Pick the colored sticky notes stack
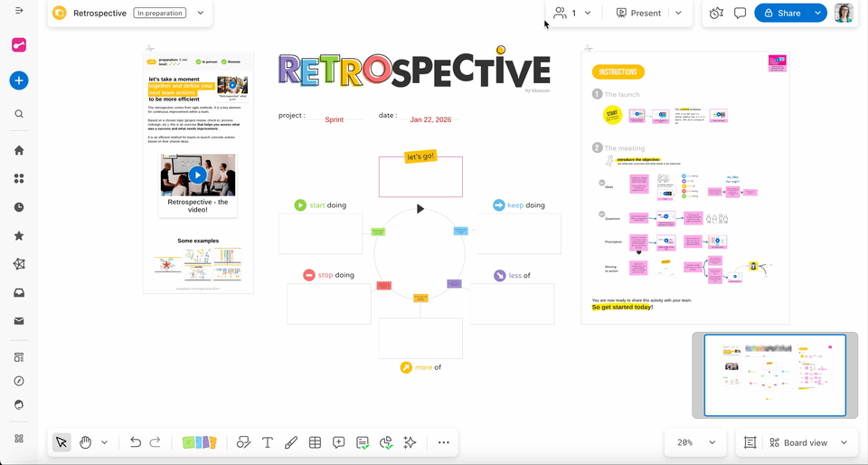The image size is (868, 465). pos(199,442)
